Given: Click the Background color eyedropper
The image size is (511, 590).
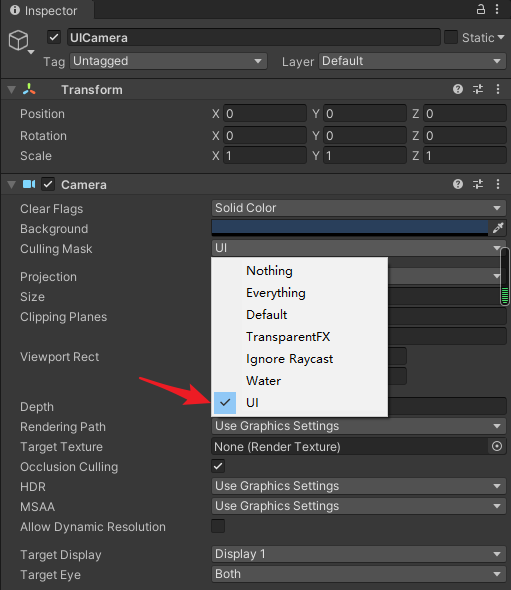Looking at the screenshot, I should pos(498,228).
